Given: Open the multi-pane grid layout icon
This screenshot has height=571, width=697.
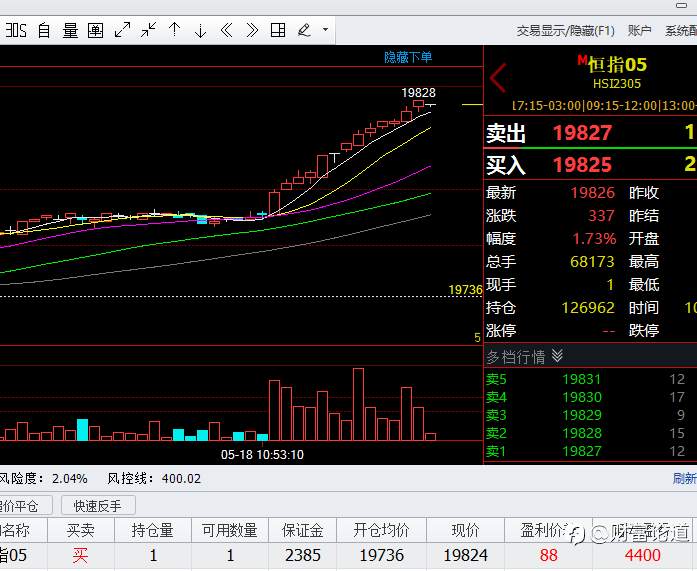Looking at the screenshot, I should (x=278, y=30).
